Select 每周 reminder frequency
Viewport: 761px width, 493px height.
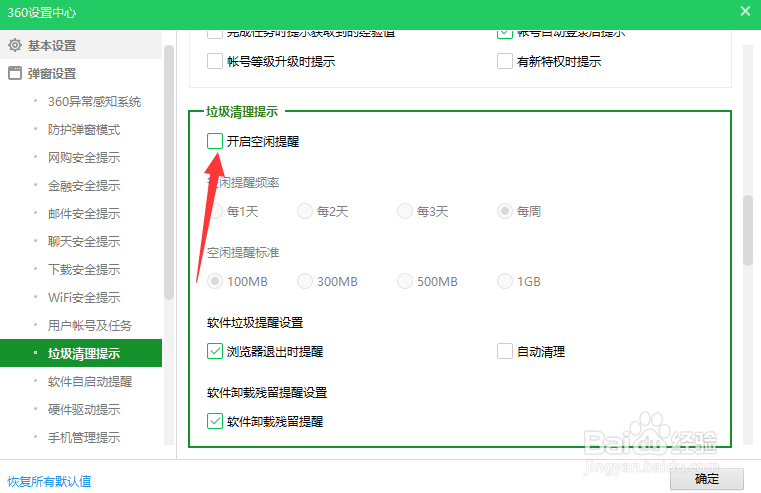(505, 212)
